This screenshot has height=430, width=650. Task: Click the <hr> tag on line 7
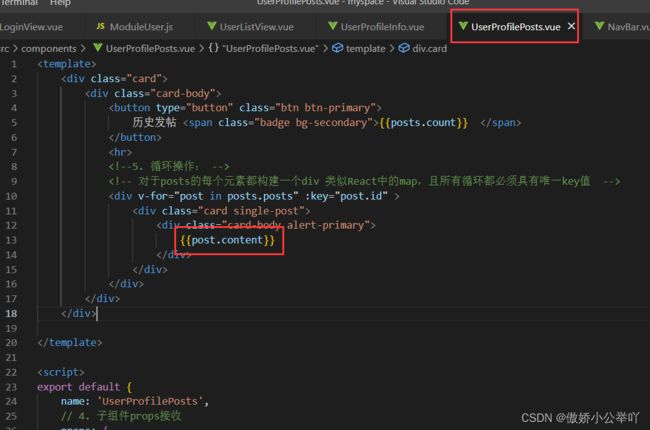point(120,152)
